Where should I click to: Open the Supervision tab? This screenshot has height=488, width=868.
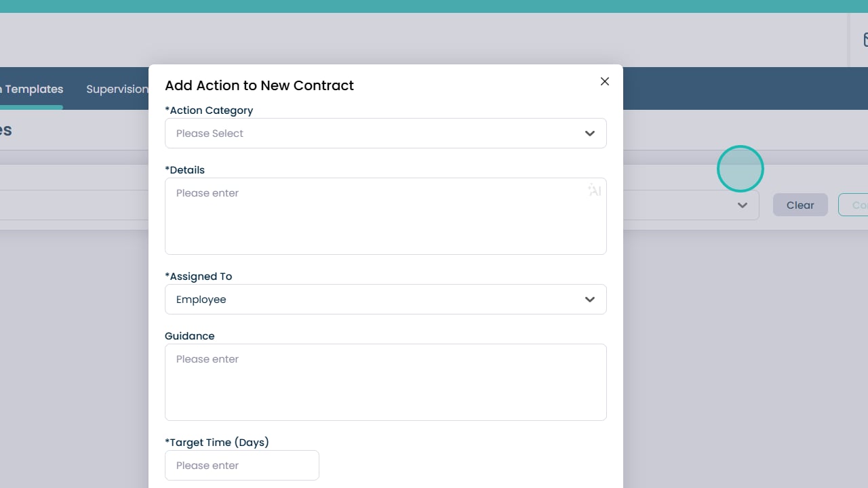point(117,89)
